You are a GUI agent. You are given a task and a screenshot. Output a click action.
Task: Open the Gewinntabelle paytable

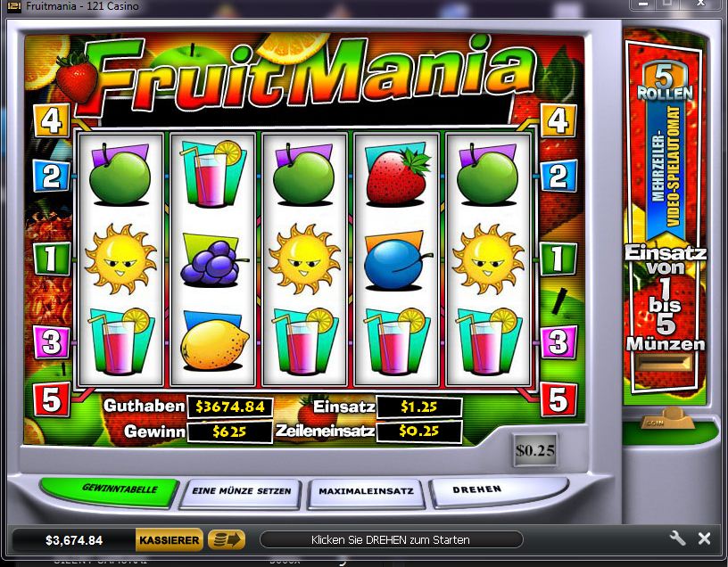pos(110,491)
